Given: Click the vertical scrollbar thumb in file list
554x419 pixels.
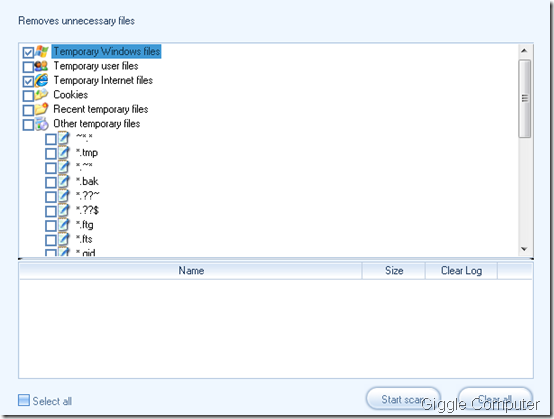Looking at the screenshot, I should [x=525, y=98].
